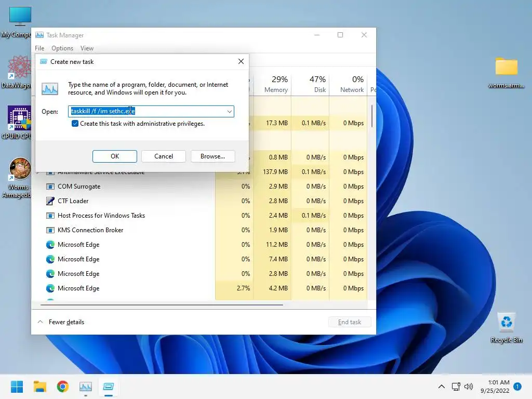Image resolution: width=532 pixels, height=399 pixels.
Task: Open the volume tray icon
Action: (469, 387)
